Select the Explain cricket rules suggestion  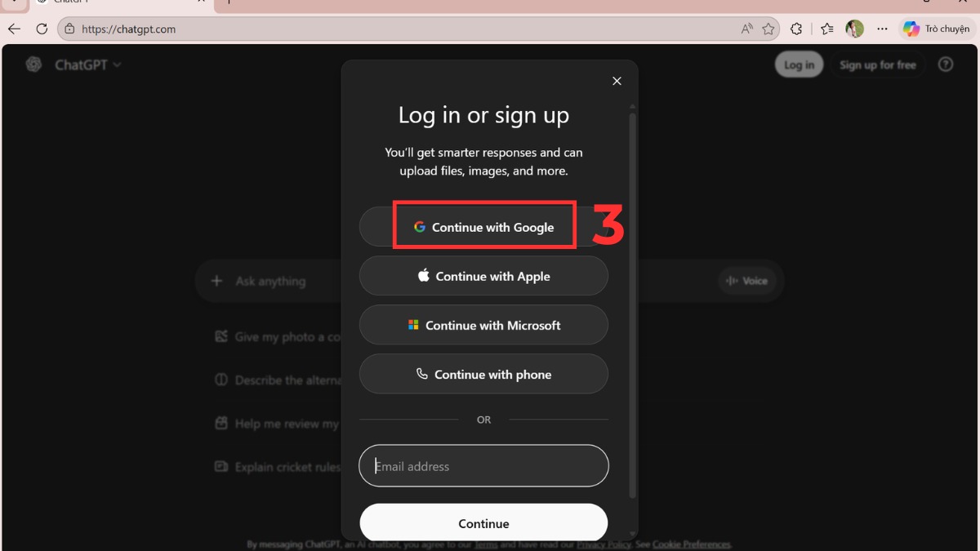point(277,467)
